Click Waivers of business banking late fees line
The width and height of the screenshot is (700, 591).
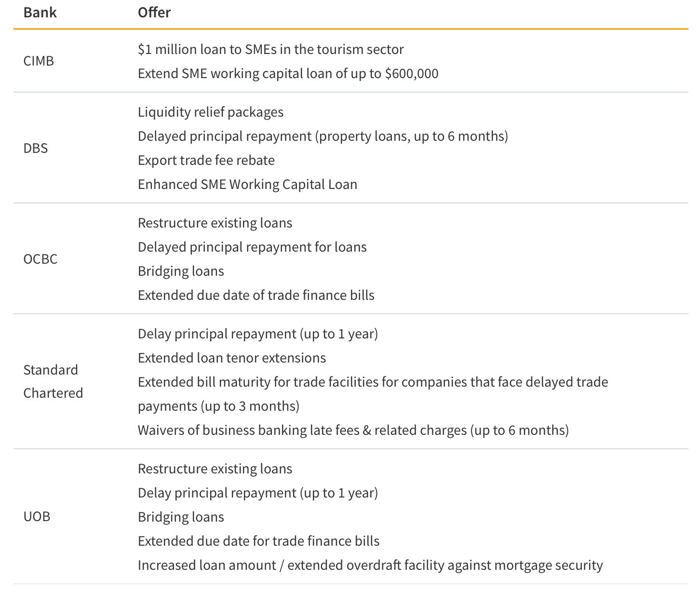tap(353, 430)
